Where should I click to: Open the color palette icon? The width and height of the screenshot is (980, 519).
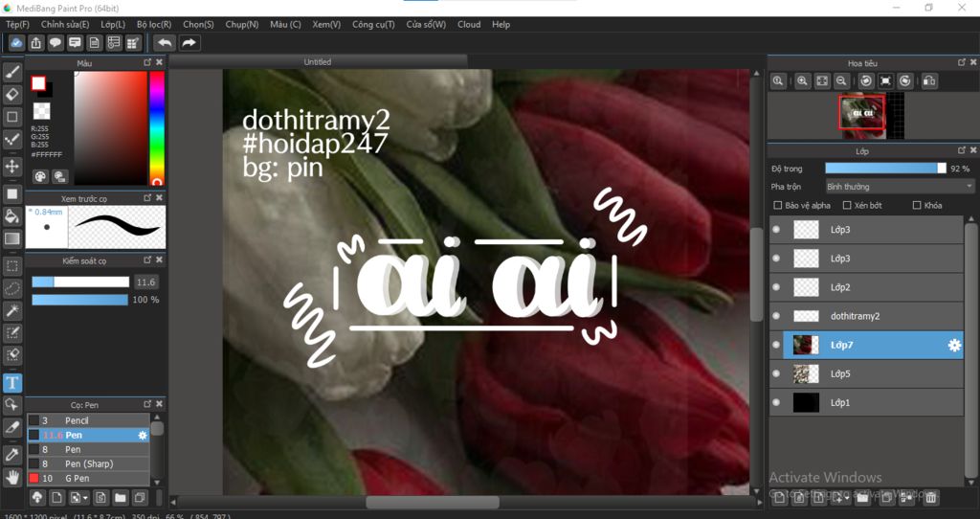(x=40, y=176)
